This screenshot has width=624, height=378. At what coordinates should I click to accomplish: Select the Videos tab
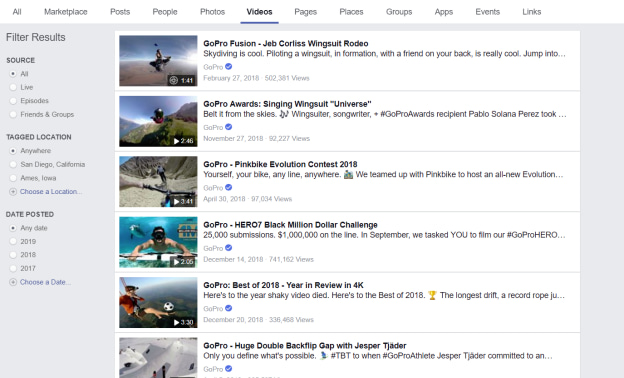pyautogui.click(x=259, y=12)
